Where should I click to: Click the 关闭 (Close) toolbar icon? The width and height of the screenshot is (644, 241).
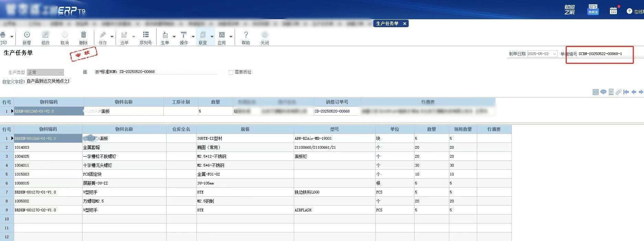tap(265, 35)
